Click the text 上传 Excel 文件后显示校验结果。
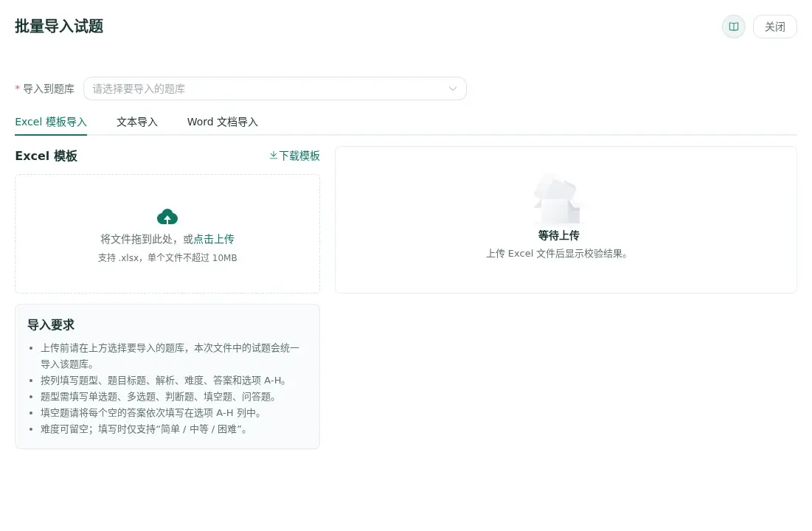The height and width of the screenshot is (531, 812). click(558, 253)
